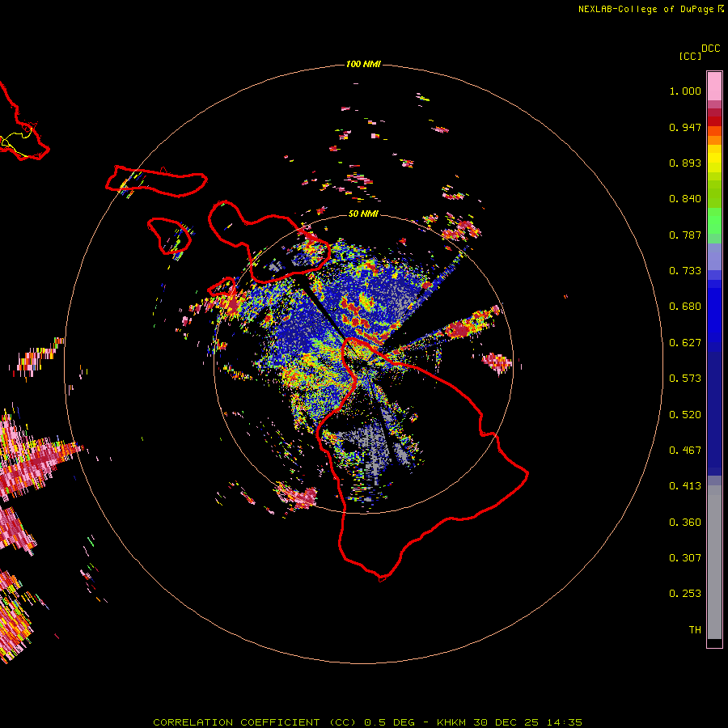Click the 100 NMI range ring label
The height and width of the screenshot is (728, 728).
coord(363,64)
